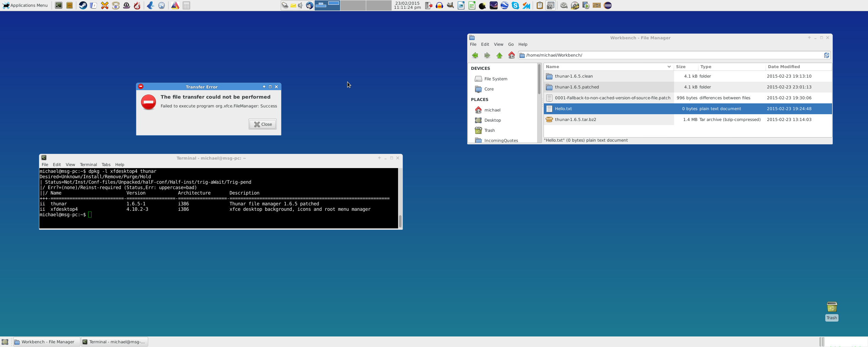Click the Back arrow in File Manager
Image resolution: width=868 pixels, height=347 pixels.
[475, 55]
